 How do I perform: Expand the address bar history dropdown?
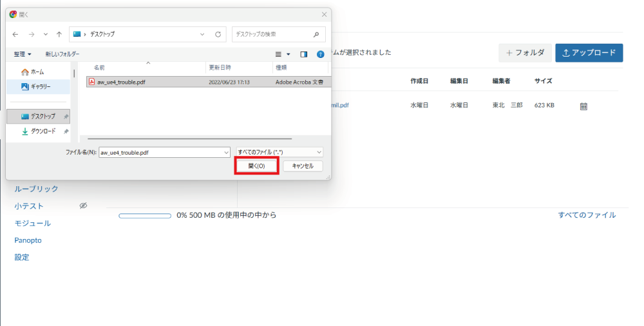[x=202, y=35]
